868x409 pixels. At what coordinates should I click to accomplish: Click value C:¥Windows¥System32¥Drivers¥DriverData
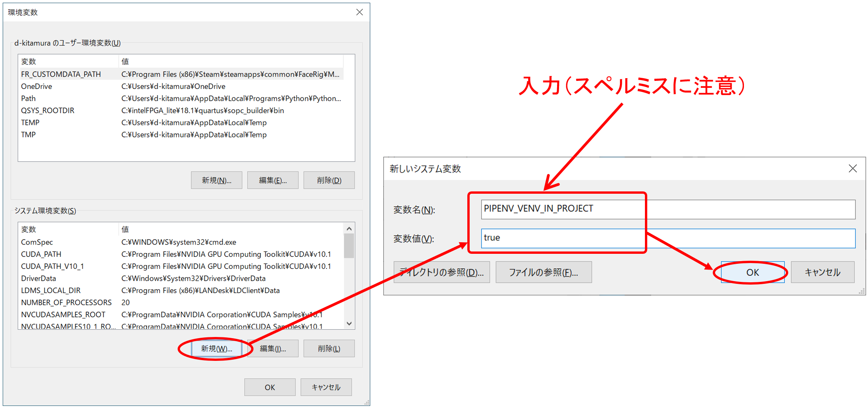click(x=193, y=278)
